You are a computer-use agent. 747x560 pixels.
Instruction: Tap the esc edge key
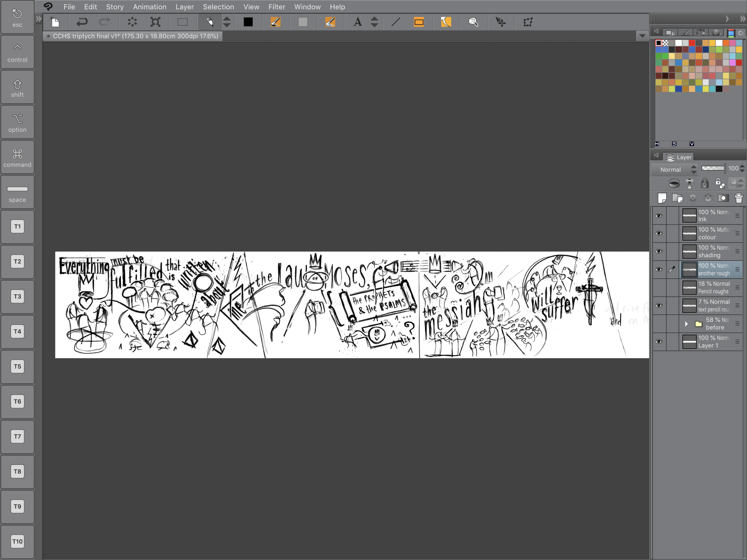click(x=18, y=18)
